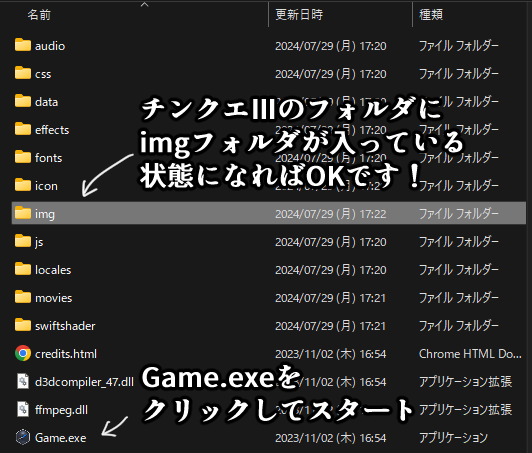Viewport: 532px width, 453px height.
Task: Select the css folder icon
Action: (x=23, y=73)
